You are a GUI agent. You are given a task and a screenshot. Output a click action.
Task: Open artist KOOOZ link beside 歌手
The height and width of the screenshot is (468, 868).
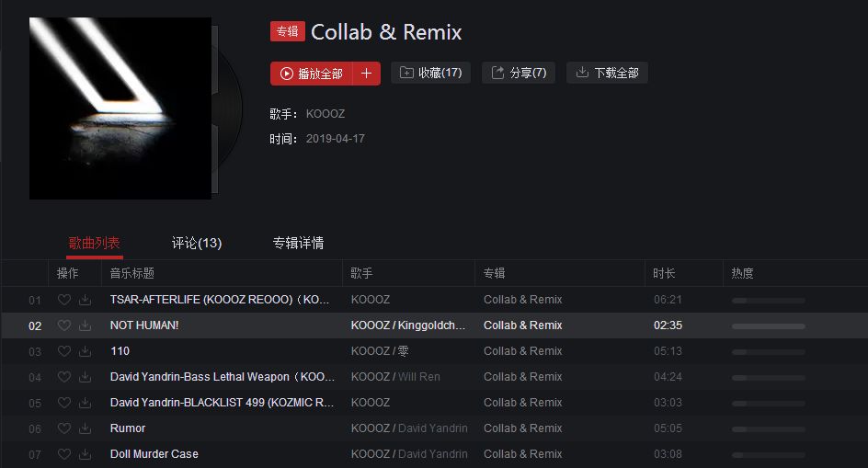click(325, 113)
